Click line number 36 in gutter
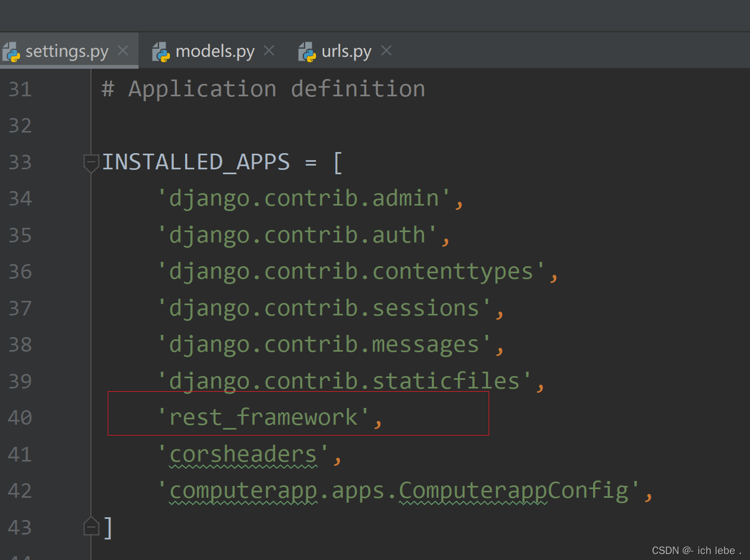 20,272
